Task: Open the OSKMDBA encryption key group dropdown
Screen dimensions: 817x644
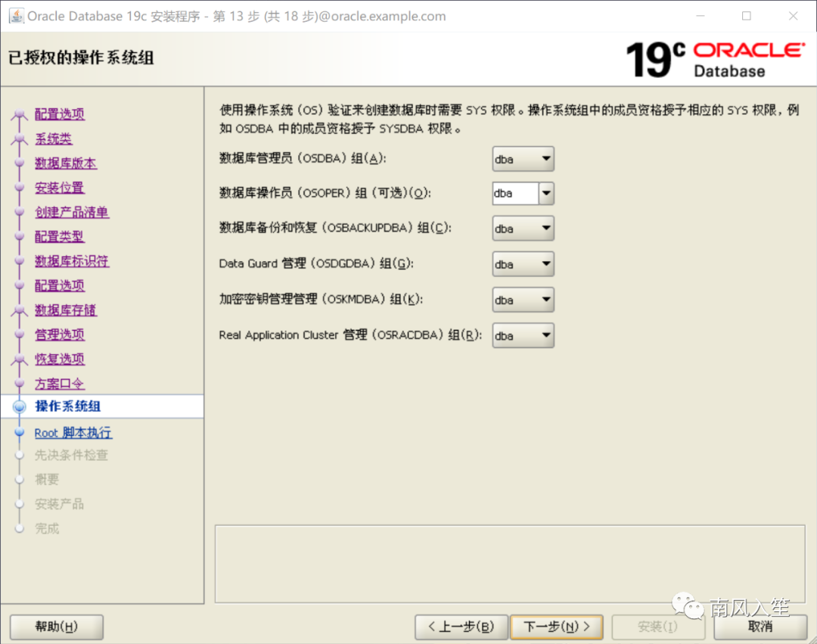Action: tap(523, 300)
